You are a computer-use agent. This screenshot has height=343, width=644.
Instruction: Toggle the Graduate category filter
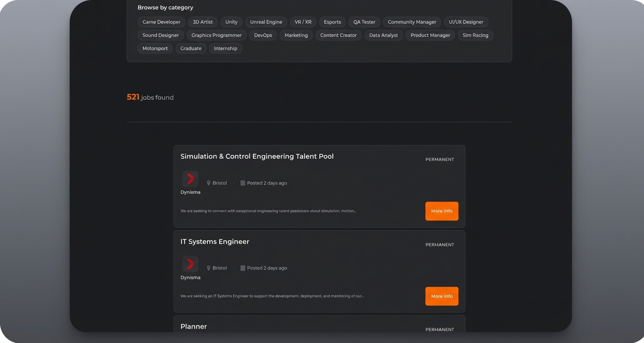(x=191, y=48)
